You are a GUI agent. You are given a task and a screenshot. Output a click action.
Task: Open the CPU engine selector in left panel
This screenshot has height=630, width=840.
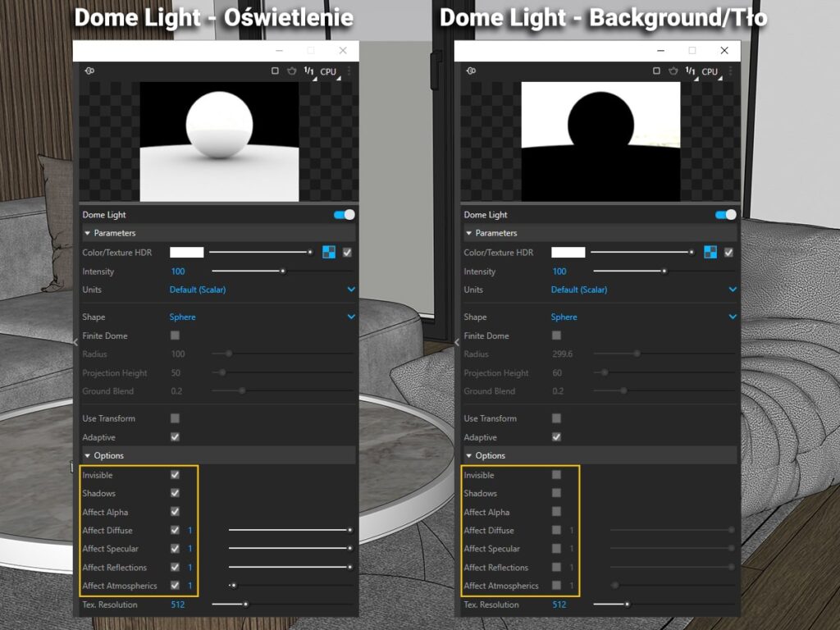[329, 72]
